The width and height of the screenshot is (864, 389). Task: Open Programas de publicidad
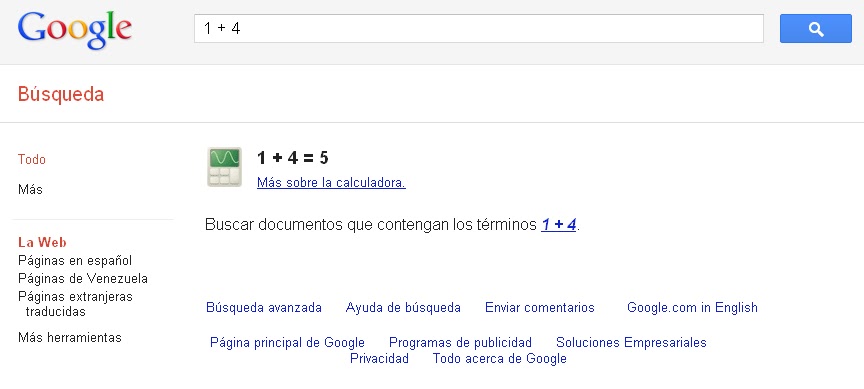(460, 343)
